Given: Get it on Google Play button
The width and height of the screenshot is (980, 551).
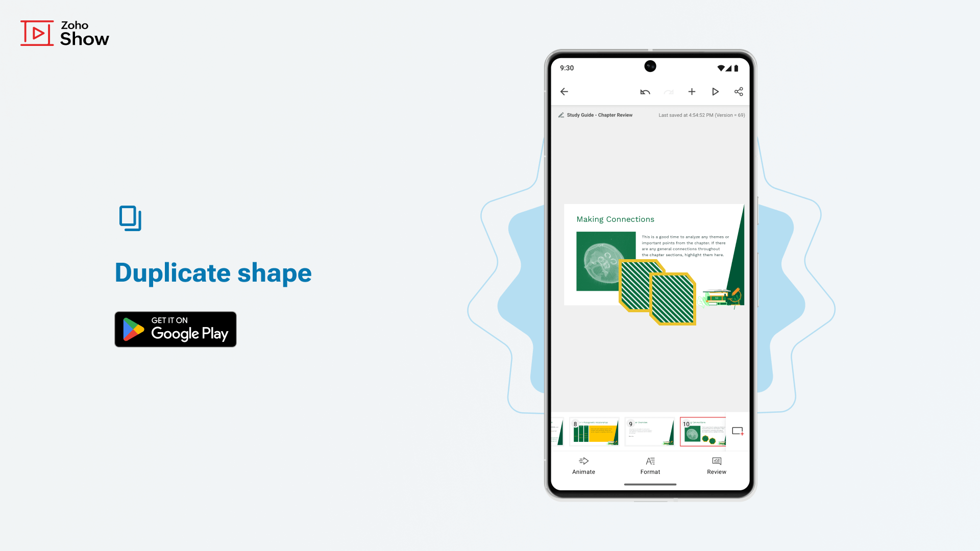Looking at the screenshot, I should click(176, 329).
